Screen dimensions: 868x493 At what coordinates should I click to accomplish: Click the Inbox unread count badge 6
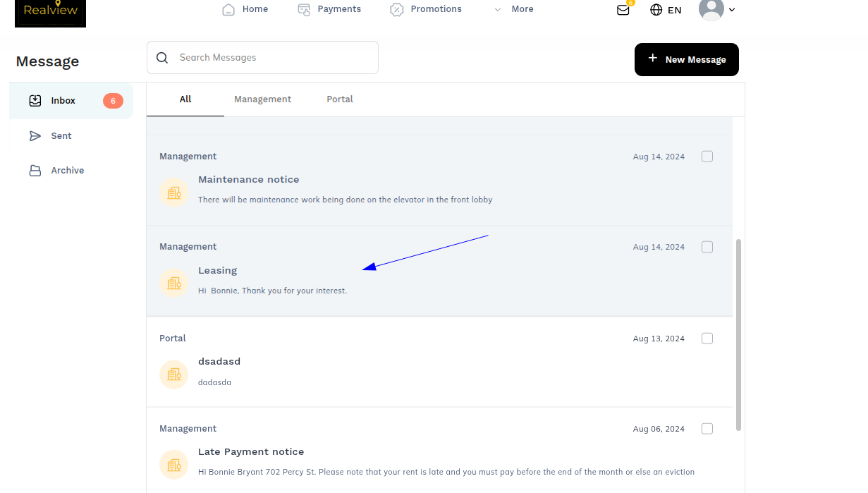(x=113, y=101)
